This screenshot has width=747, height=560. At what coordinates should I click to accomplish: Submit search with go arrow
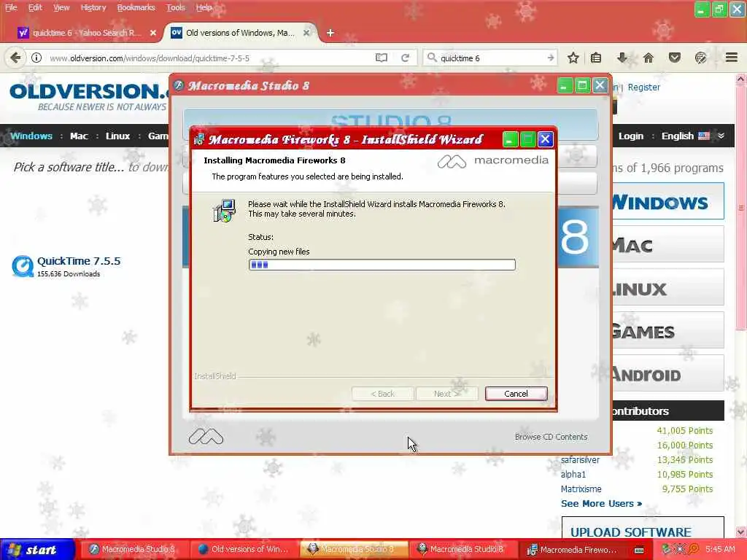(551, 58)
